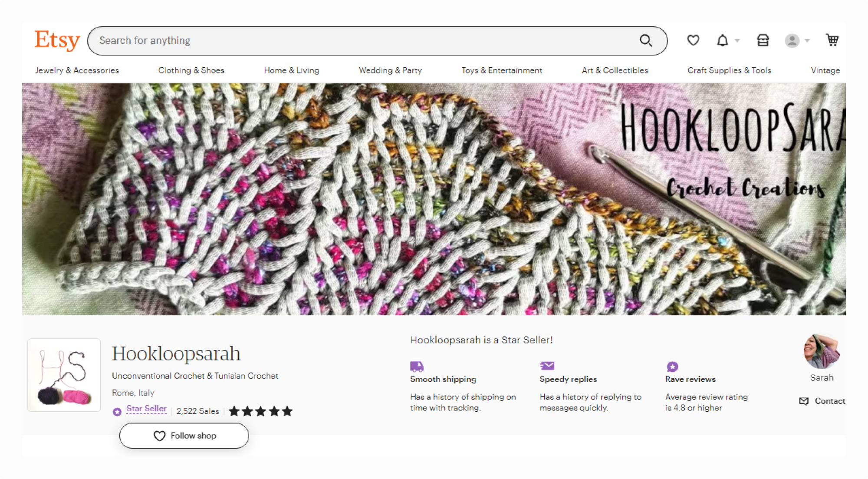Viewport: 868px width, 479px height.
Task: Click Unconventional Crochet & Tunisian Crochet tagline
Action: (195, 376)
